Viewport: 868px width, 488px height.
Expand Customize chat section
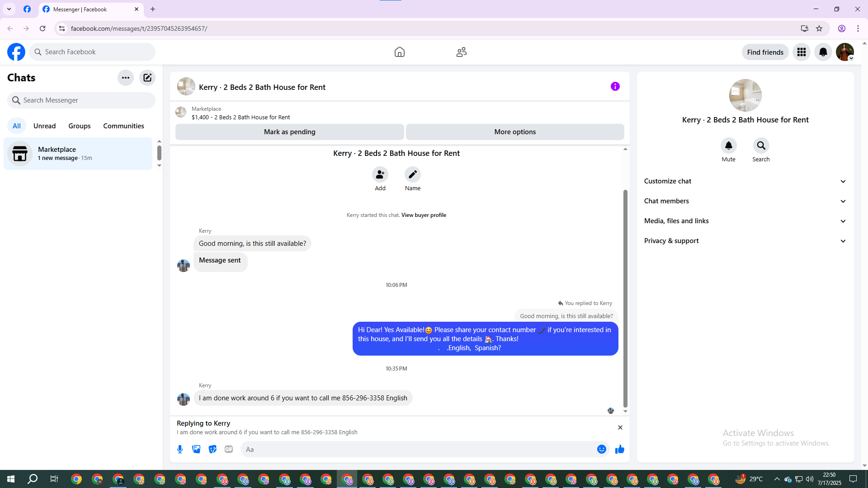coord(745,181)
